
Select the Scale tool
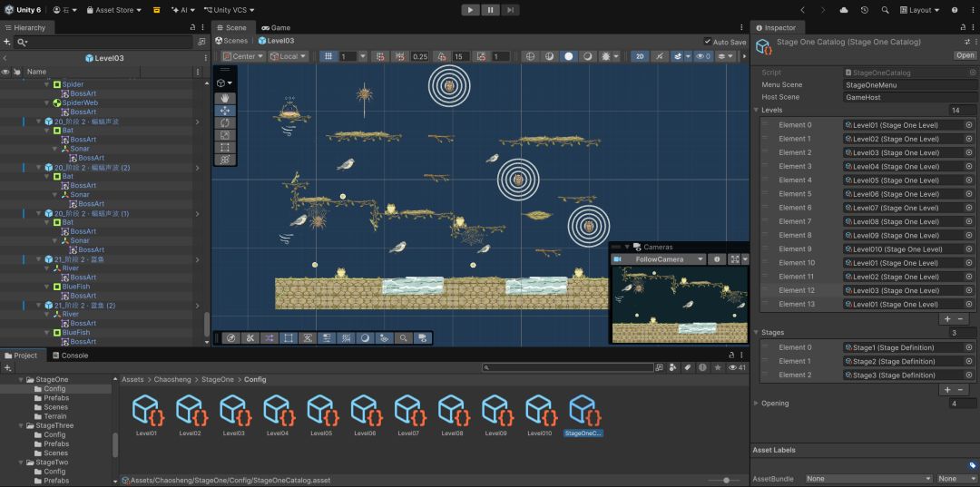(225, 135)
